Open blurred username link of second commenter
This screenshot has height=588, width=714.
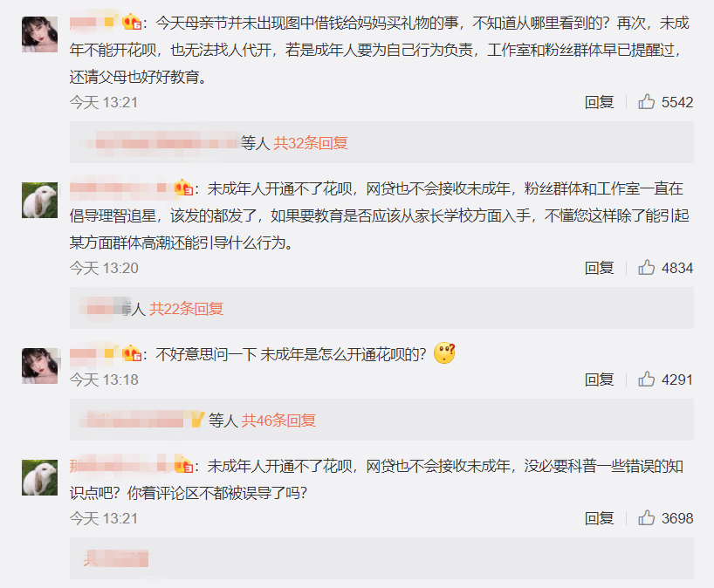pyautogui.click(x=119, y=188)
